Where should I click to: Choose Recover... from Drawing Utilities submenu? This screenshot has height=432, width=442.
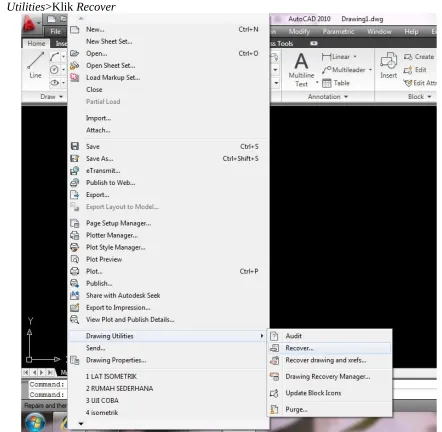(329, 348)
